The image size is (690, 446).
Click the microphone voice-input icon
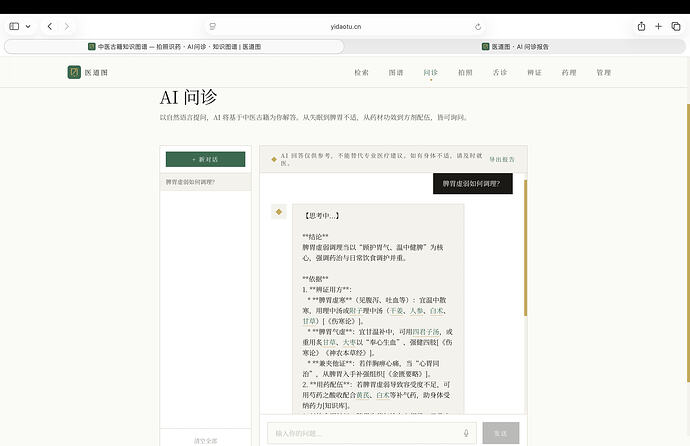point(466,433)
